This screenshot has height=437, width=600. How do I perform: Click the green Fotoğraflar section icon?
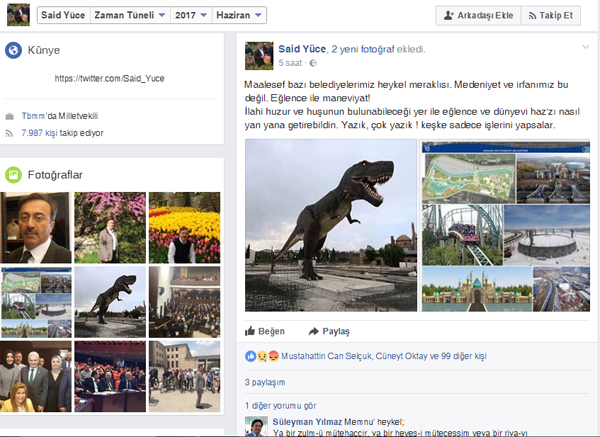pos(13,175)
